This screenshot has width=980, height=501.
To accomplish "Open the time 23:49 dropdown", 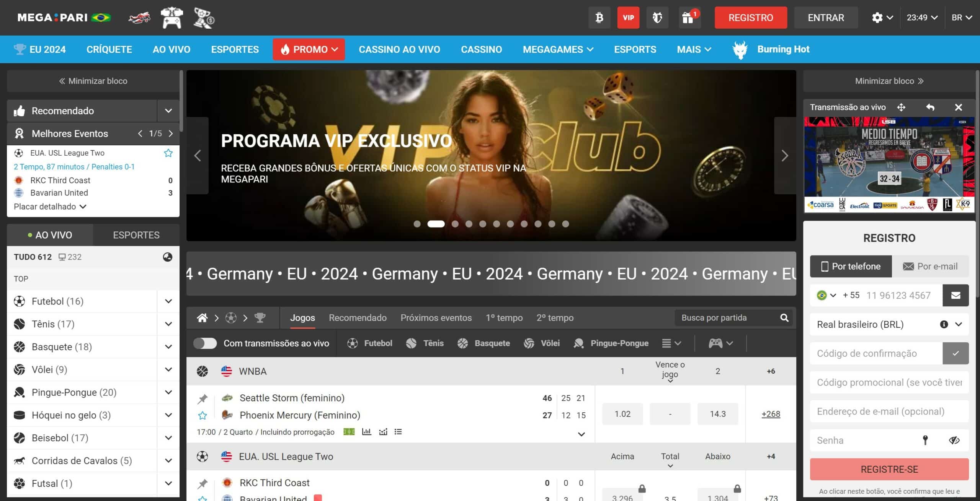I will point(922,18).
